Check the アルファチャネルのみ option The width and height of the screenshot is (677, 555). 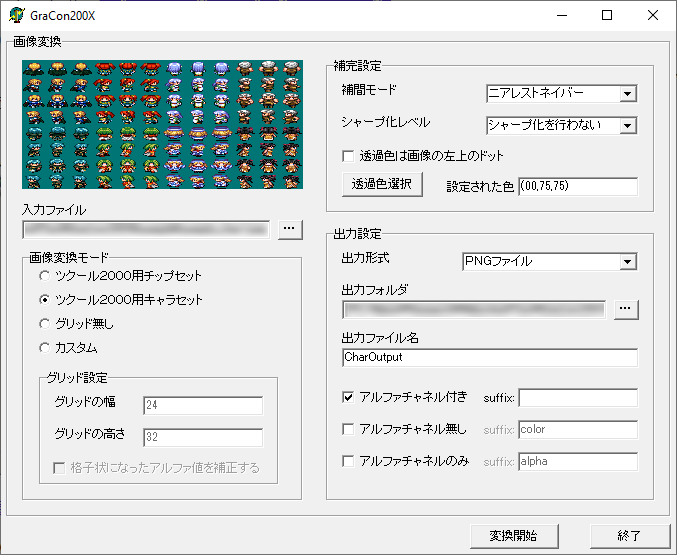[x=349, y=461]
